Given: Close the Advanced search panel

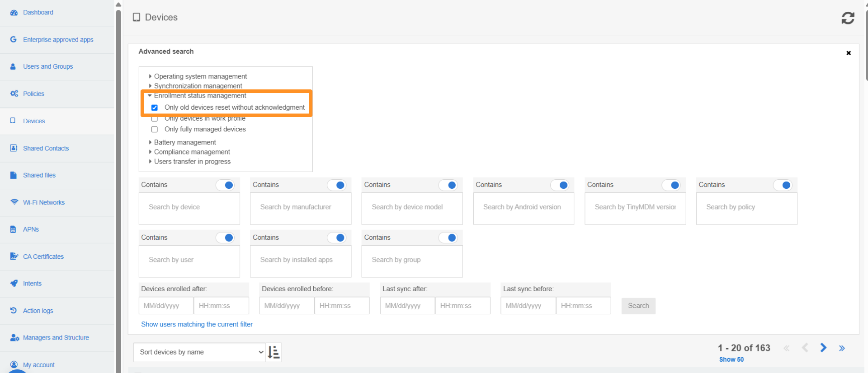Looking at the screenshot, I should click(849, 53).
